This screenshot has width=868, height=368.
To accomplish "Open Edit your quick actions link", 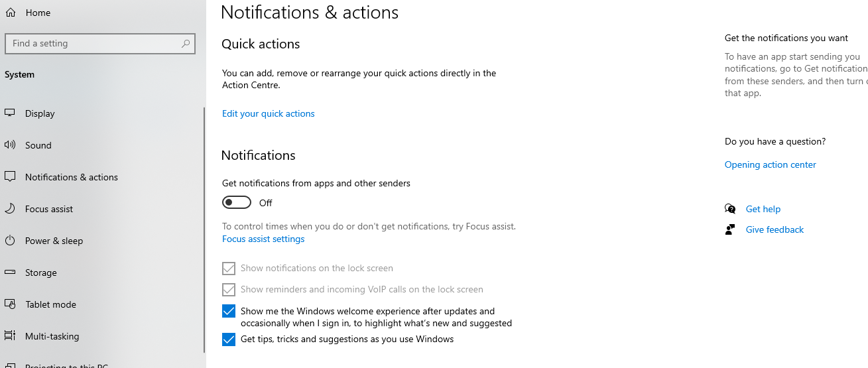I will [269, 113].
